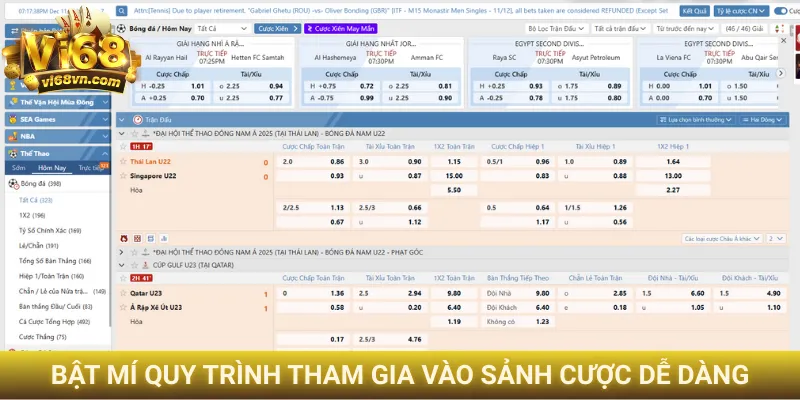Favorite Qatar U23 with its star
Image resolution: width=800 pixels, height=400 pixels.
[x=123, y=293]
